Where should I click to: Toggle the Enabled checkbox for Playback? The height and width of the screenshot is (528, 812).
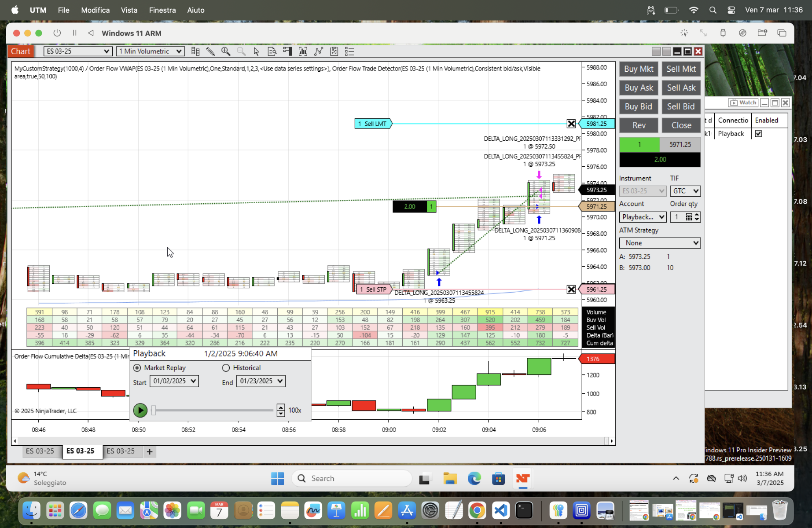pos(758,134)
